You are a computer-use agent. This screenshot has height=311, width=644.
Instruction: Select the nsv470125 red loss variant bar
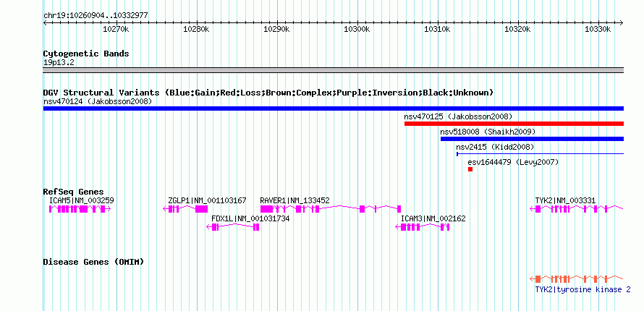(514, 124)
